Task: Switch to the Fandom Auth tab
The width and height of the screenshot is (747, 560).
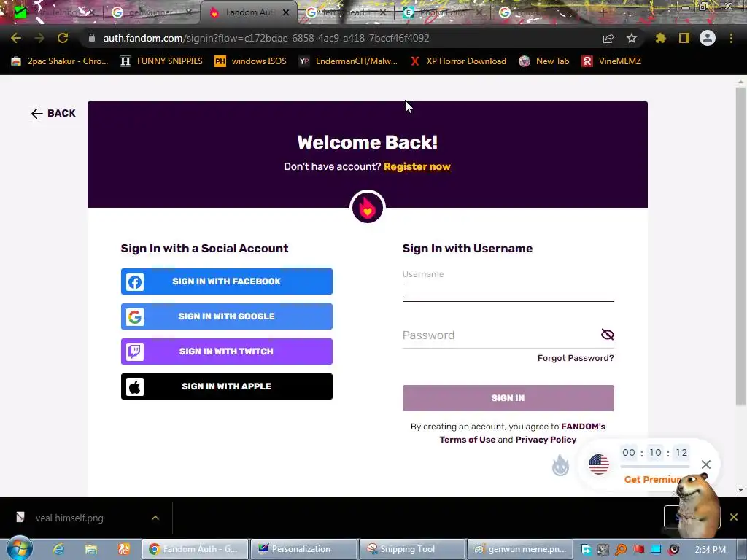Action: [x=249, y=12]
